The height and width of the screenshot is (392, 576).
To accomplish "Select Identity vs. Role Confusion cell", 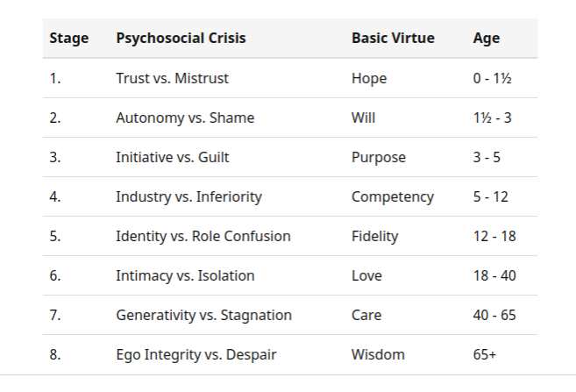I will 203,236.
